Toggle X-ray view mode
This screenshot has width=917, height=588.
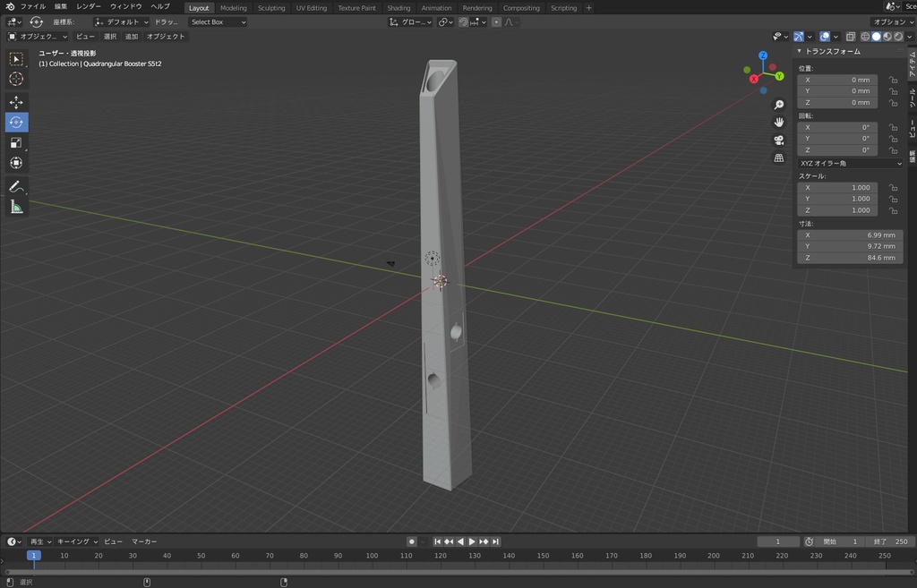coord(851,36)
